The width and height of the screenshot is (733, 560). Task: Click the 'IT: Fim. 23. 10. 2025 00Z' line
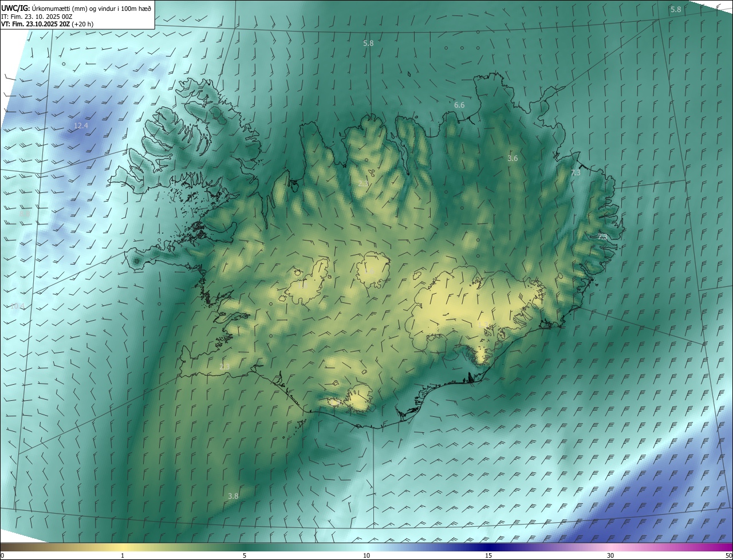tap(37, 17)
